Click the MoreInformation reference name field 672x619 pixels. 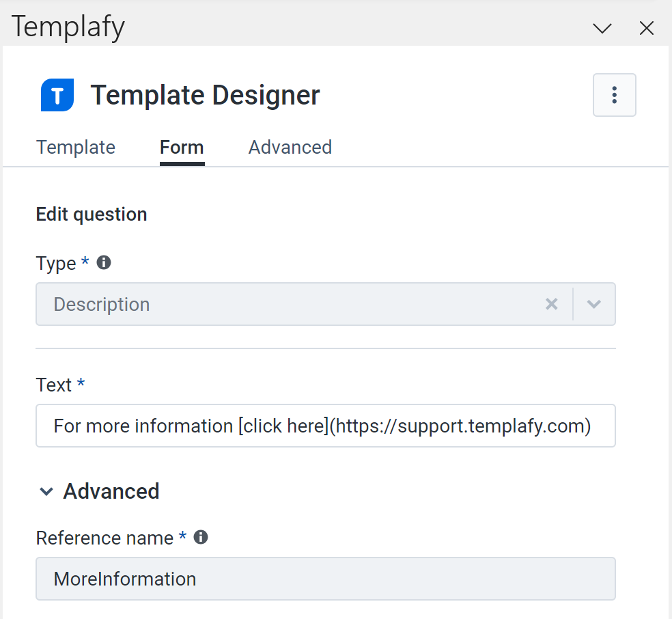point(326,579)
